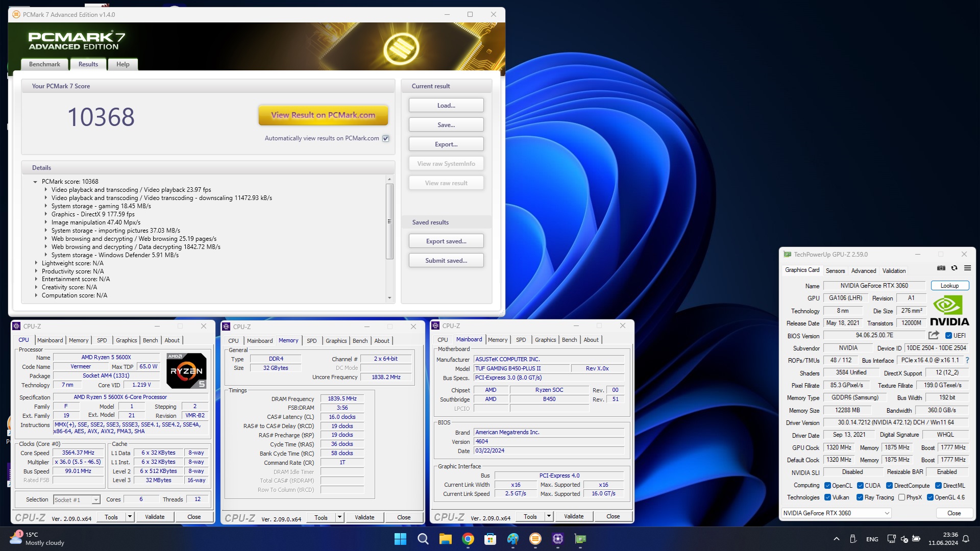This screenshot has width=980, height=551.
Task: Toggle the PhysX checkbox
Action: coord(902,497)
